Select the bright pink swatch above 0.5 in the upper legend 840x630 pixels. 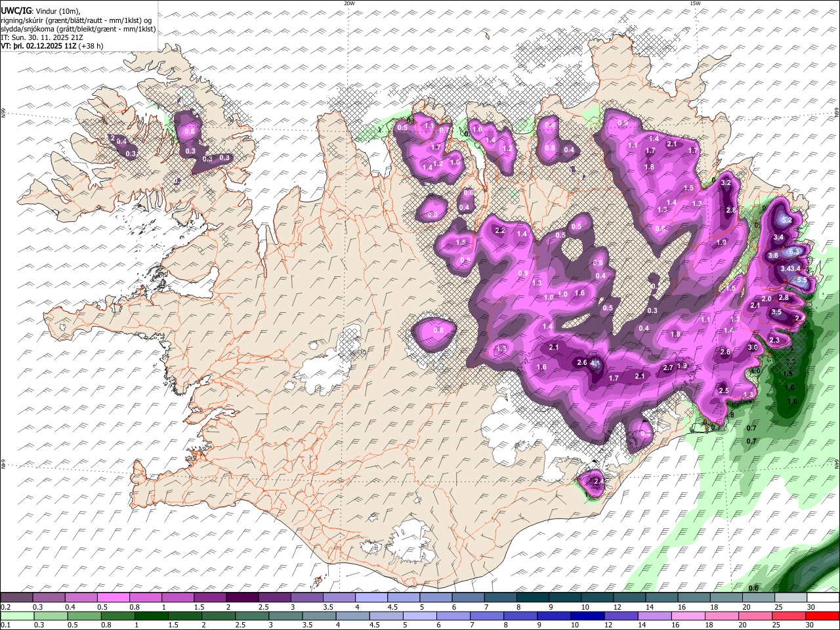(113, 596)
